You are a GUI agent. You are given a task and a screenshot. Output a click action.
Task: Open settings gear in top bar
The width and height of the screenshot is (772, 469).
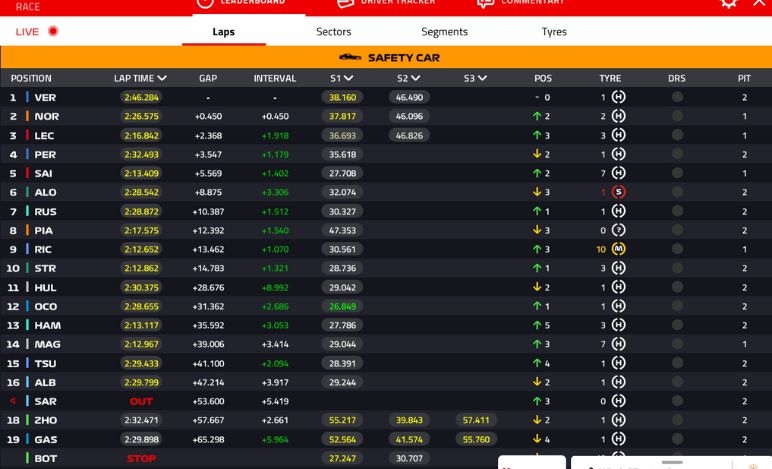pos(729,3)
